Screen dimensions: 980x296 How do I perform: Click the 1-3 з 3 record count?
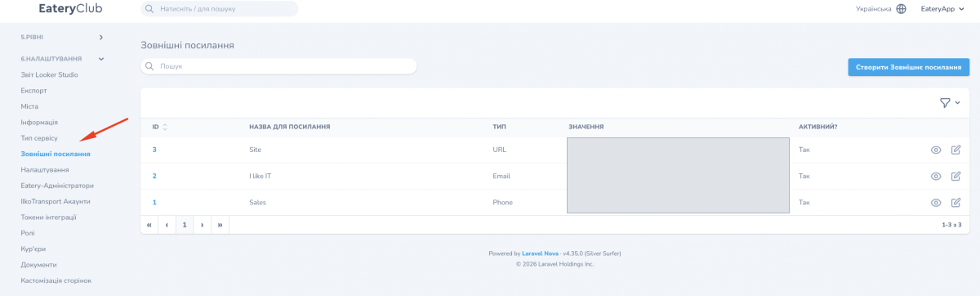951,224
